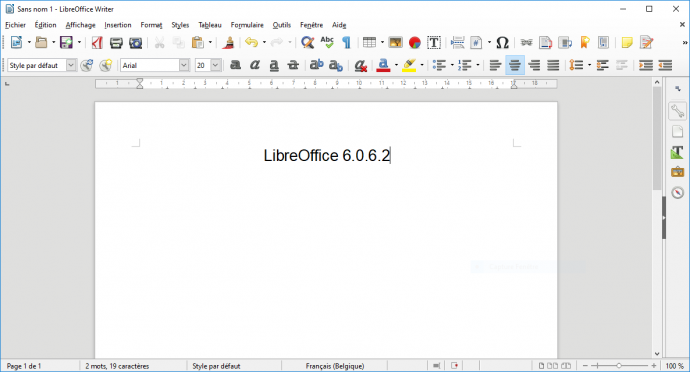Open the Insertion menu

click(x=117, y=25)
